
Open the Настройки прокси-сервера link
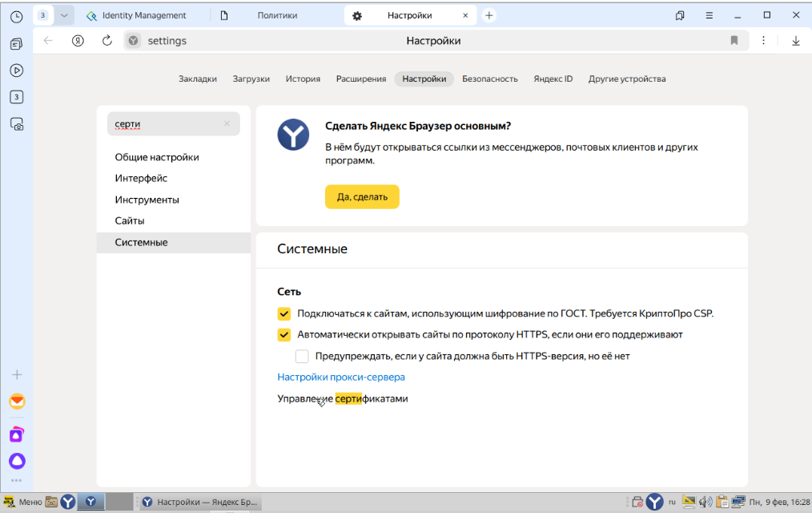pos(341,377)
